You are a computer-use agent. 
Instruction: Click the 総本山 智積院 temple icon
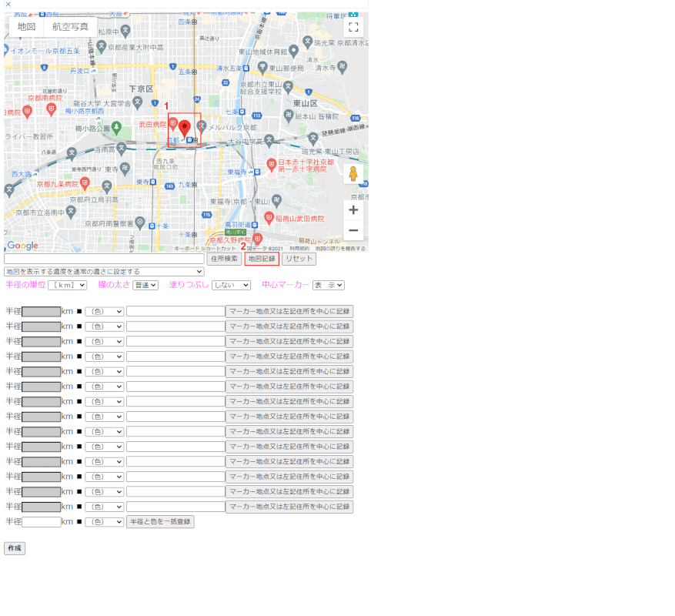coord(289,115)
